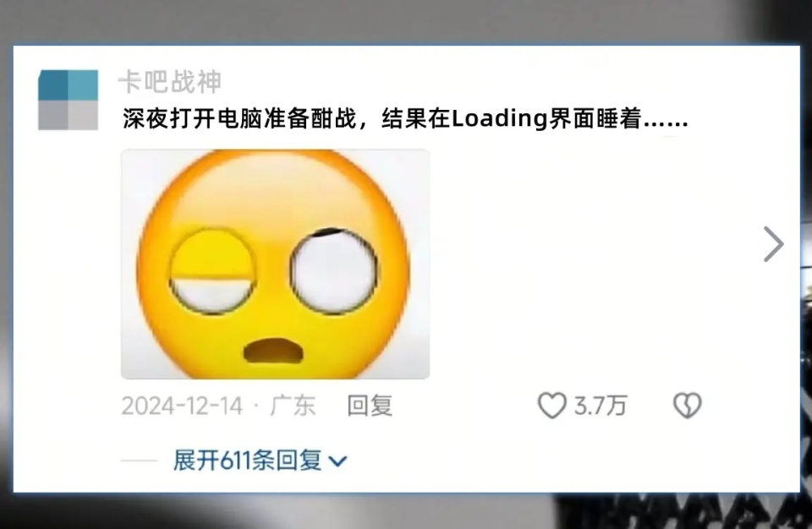Click the emoji's open mouth
This screenshot has width=812, height=529.
[273, 351]
